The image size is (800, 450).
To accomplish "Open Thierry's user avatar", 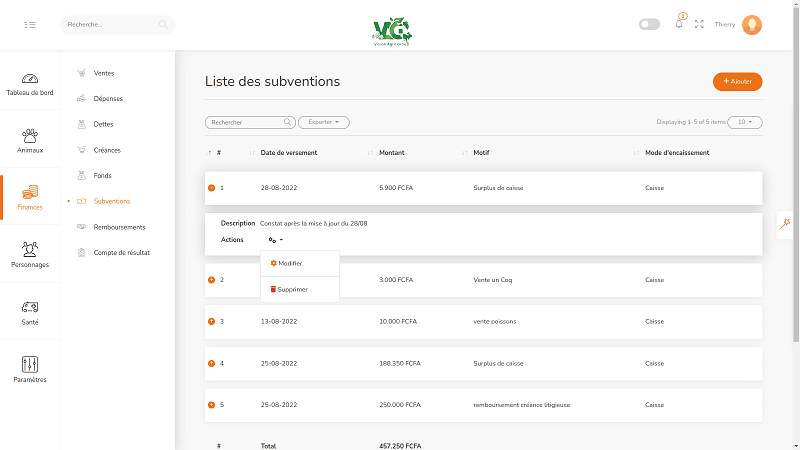I will pyautogui.click(x=752, y=24).
